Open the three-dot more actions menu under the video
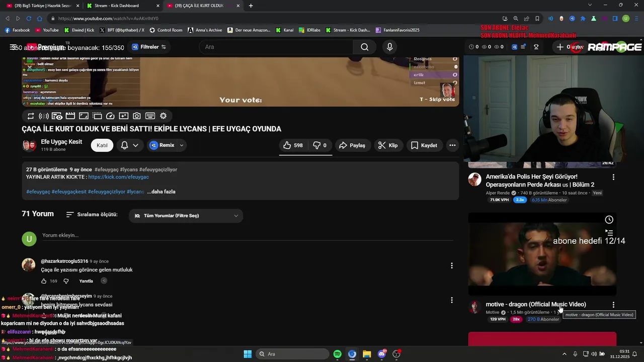 [x=452, y=145]
